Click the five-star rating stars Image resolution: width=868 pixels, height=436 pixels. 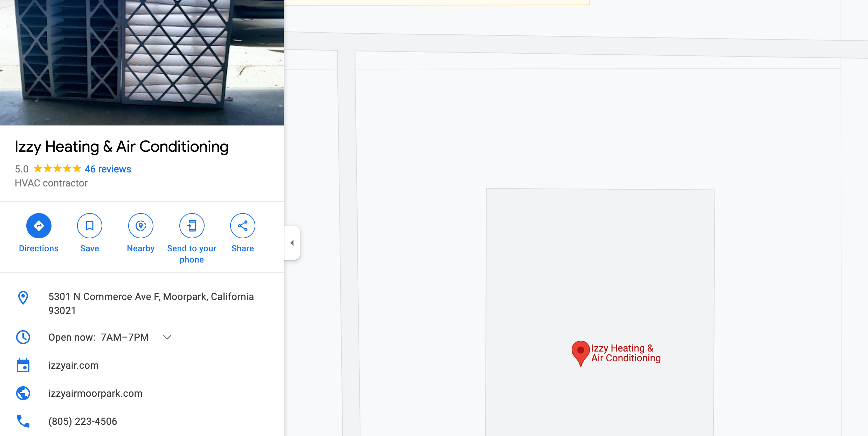[x=57, y=169]
